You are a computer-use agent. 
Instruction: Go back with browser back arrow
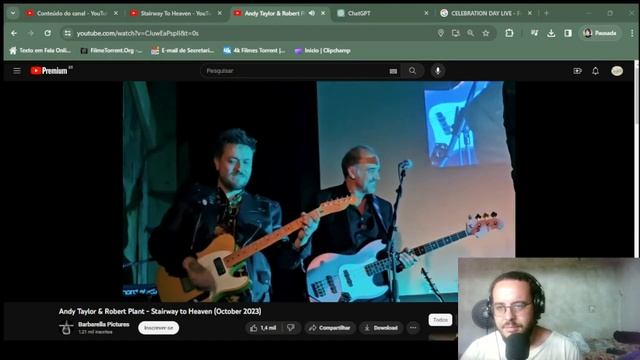pyautogui.click(x=14, y=33)
